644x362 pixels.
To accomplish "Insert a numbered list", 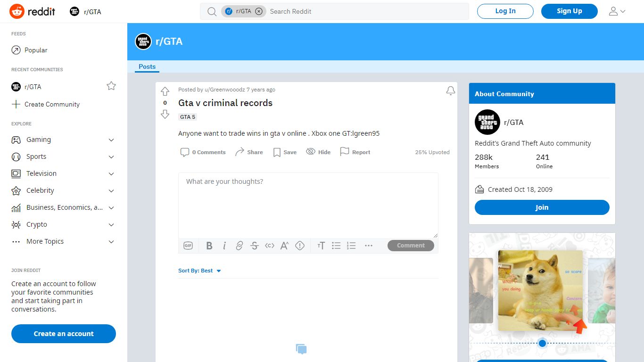I will pyautogui.click(x=351, y=246).
